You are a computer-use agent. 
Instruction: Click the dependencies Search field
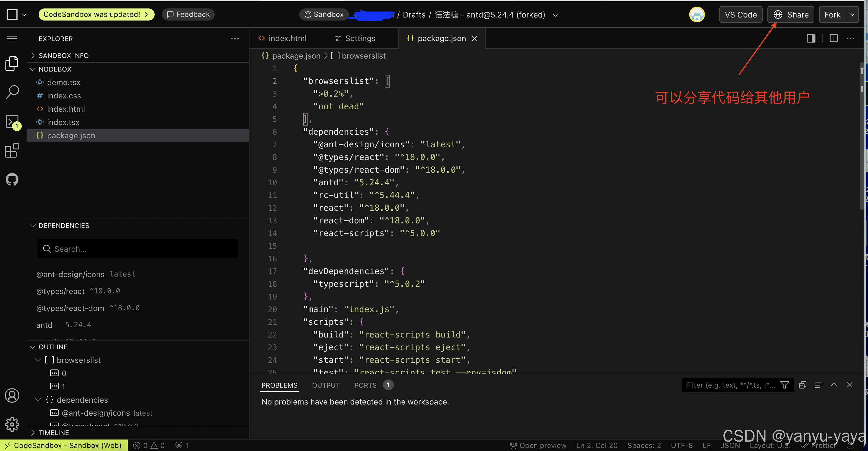point(137,249)
